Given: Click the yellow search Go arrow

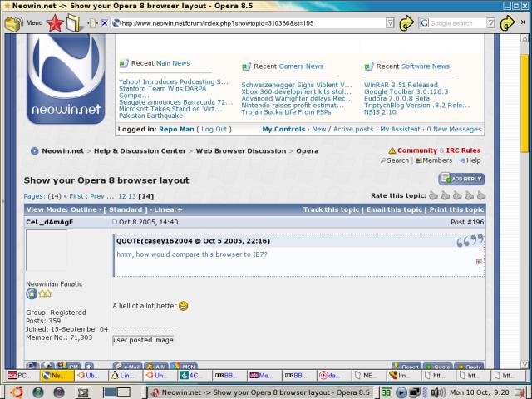Looking at the screenshot, I should click(507, 23).
